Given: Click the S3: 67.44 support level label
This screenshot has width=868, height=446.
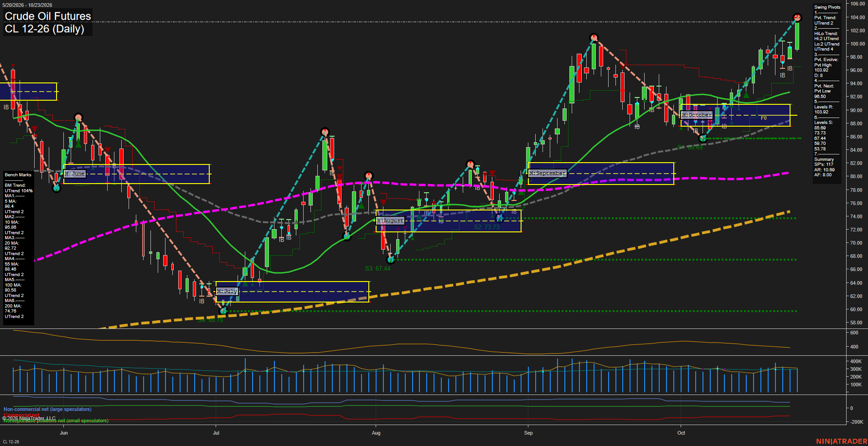Looking at the screenshot, I should (x=378, y=269).
